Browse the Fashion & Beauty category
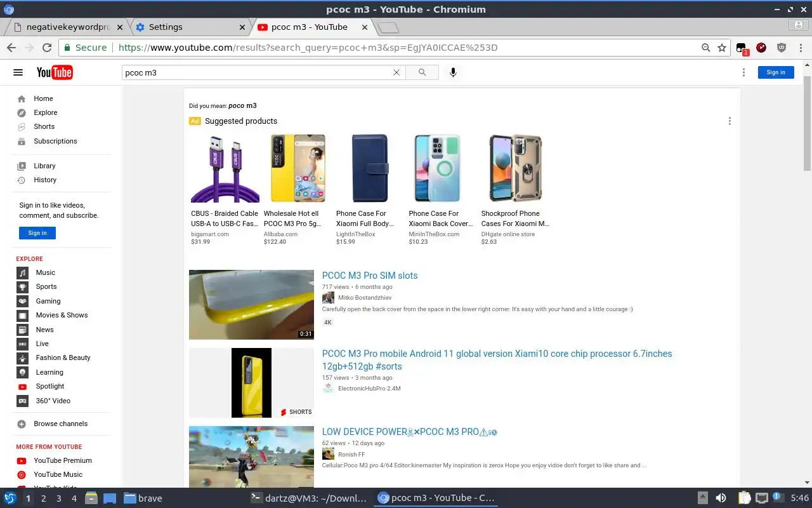 [62, 358]
